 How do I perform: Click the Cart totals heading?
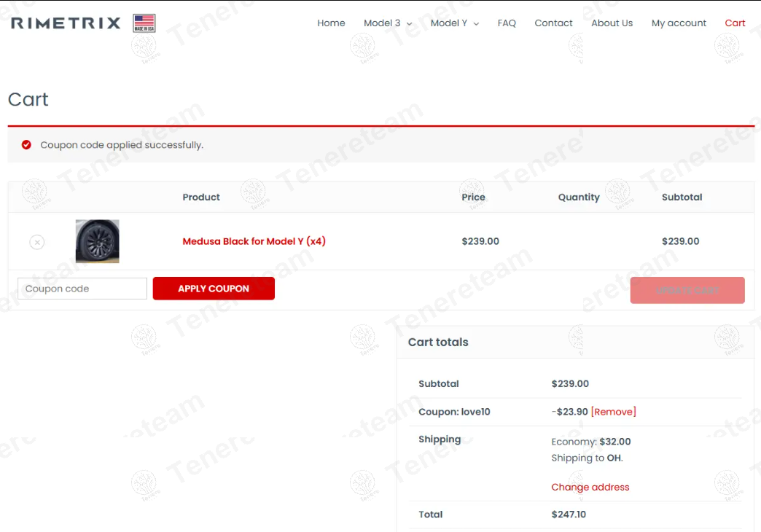438,343
